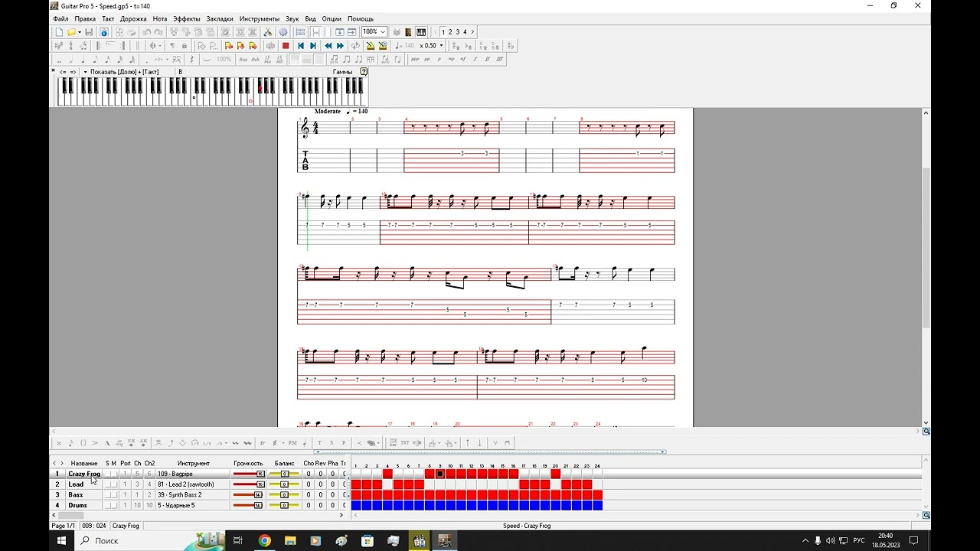
Task: Click the Play from beginning flag icon
Action: tap(228, 46)
